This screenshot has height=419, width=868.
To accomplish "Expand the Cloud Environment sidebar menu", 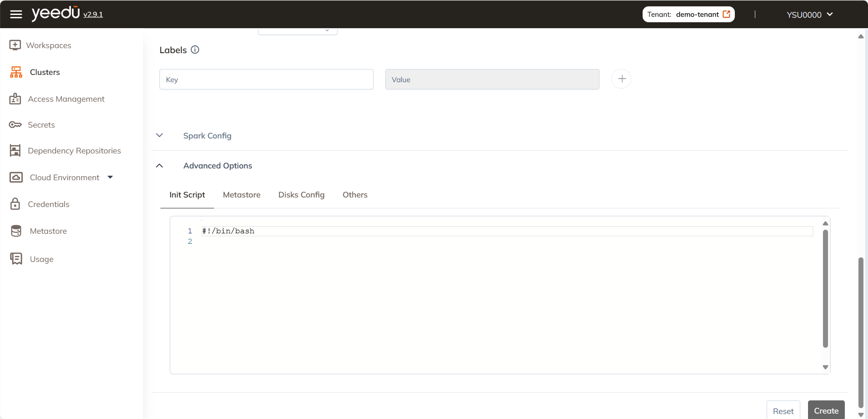I will click(x=110, y=177).
